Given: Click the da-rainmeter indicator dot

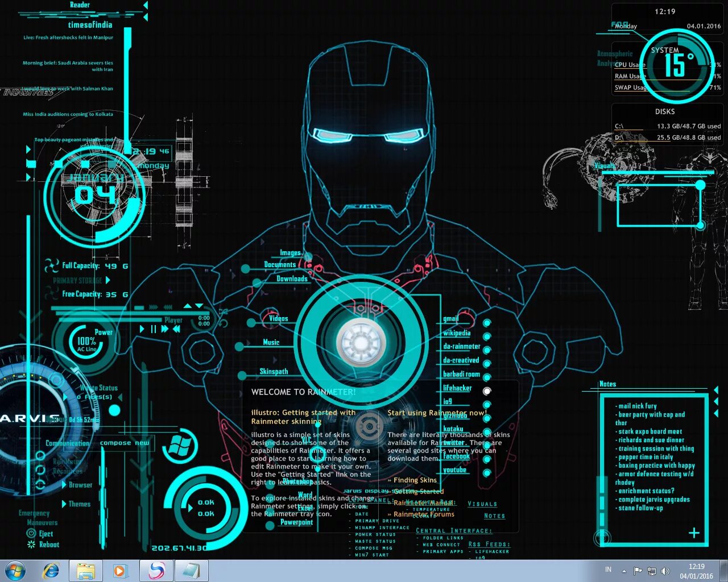Looking at the screenshot, I should tap(487, 350).
